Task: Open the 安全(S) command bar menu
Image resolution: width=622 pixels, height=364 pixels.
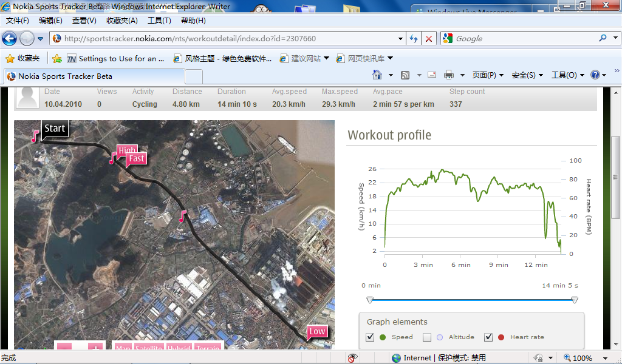Action: click(x=527, y=75)
